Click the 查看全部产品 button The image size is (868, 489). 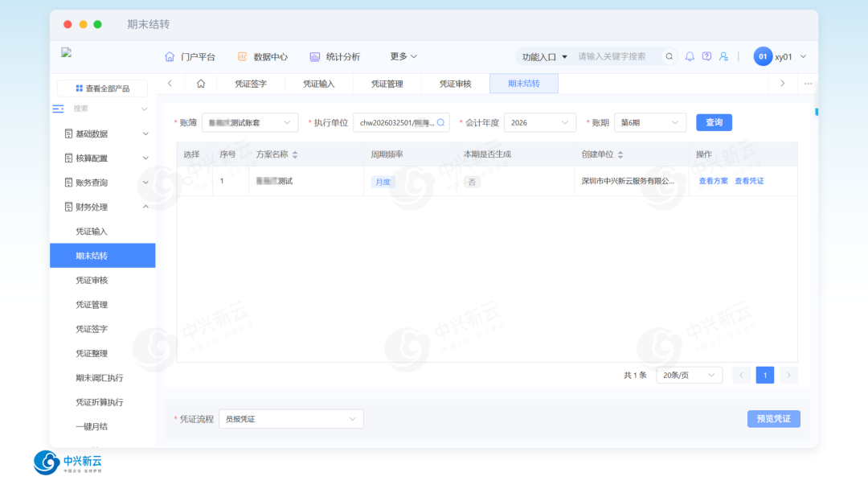tap(102, 88)
